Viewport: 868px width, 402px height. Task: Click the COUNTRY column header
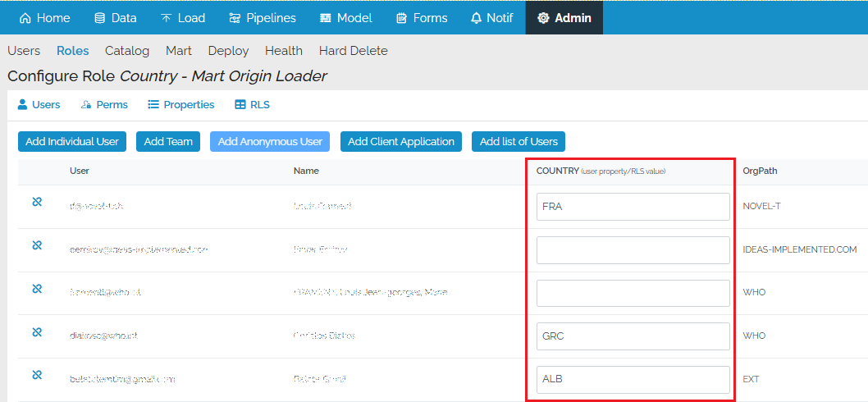click(601, 171)
